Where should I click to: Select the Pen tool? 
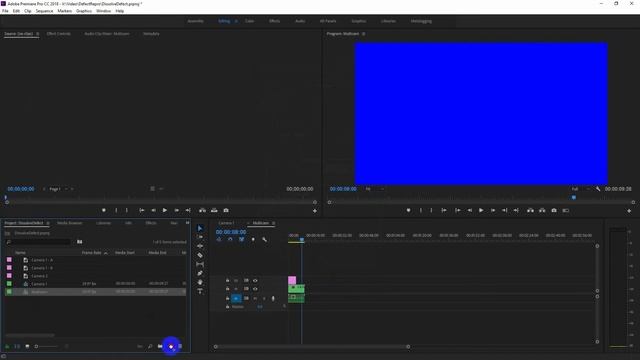(200, 273)
